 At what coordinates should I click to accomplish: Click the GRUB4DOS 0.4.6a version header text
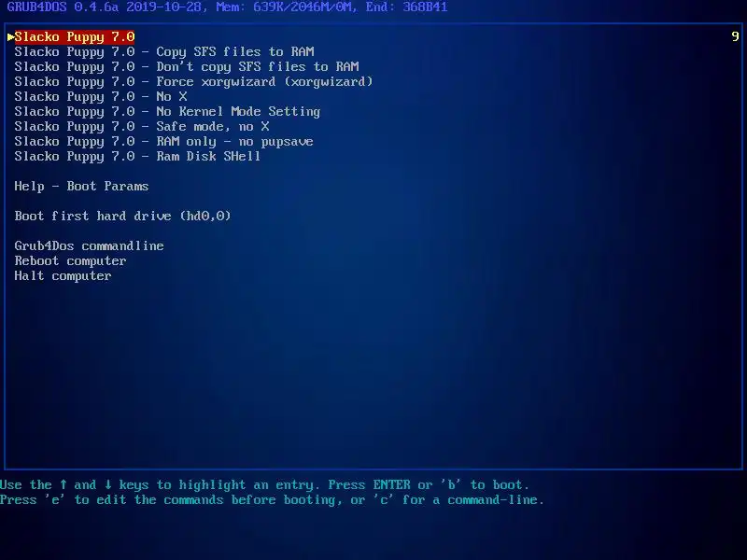tap(227, 7)
